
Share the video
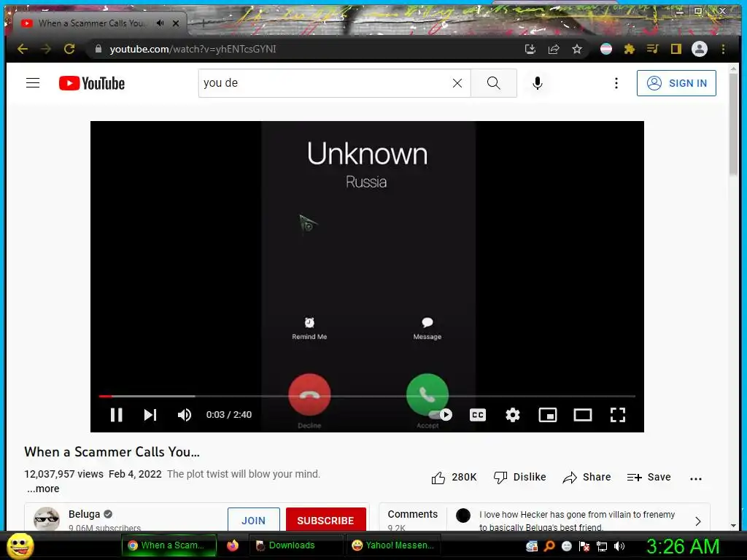(x=587, y=477)
